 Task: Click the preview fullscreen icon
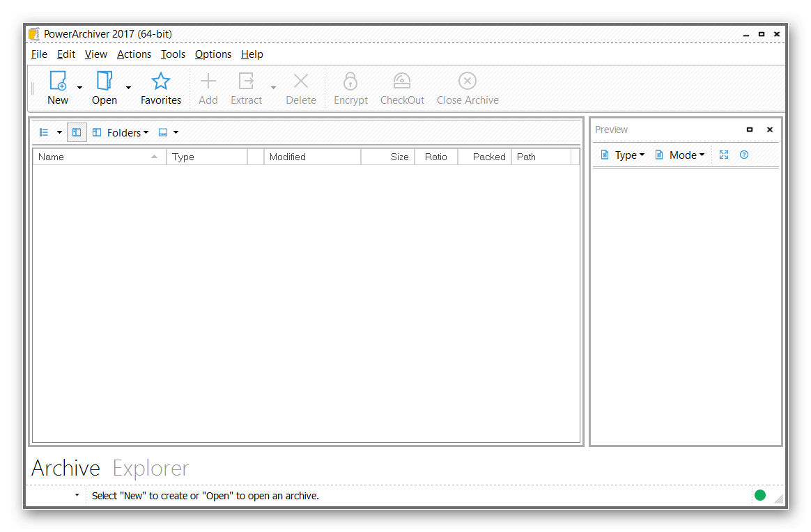724,155
